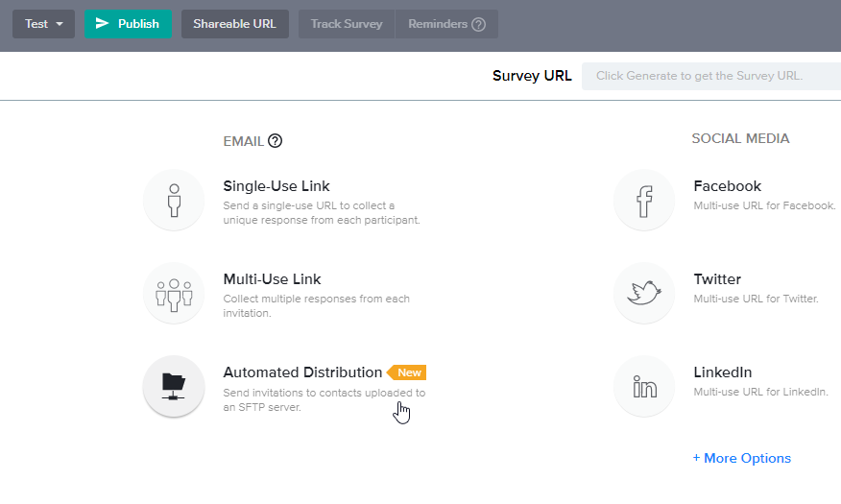Click the Automated Distribution folder icon

[174, 386]
